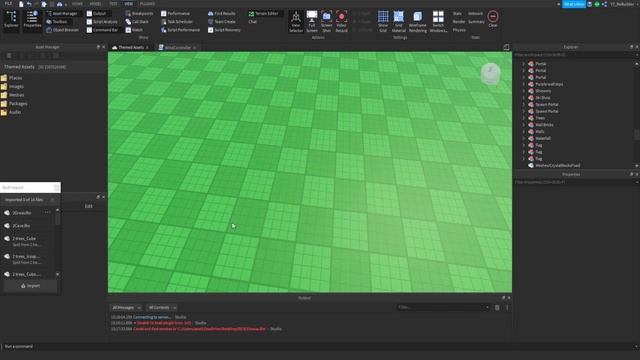
Task: Click the Undo arrow in quick access bar
Action: click(29, 4)
